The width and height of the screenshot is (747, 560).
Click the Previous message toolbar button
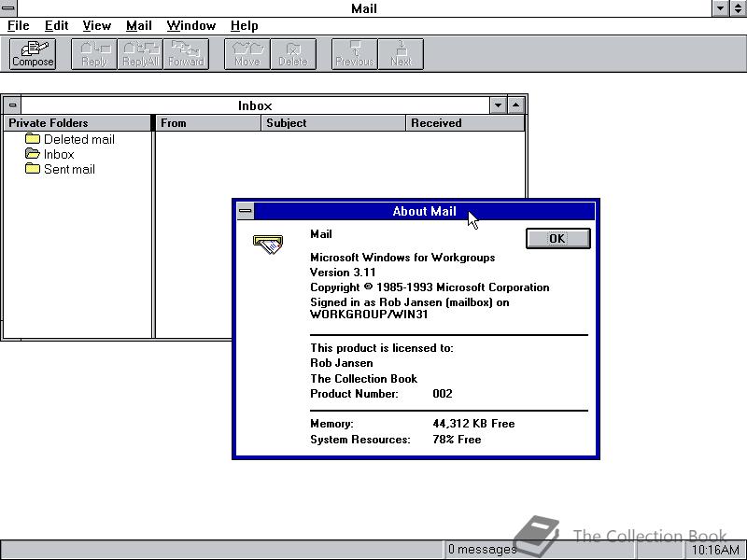355,54
